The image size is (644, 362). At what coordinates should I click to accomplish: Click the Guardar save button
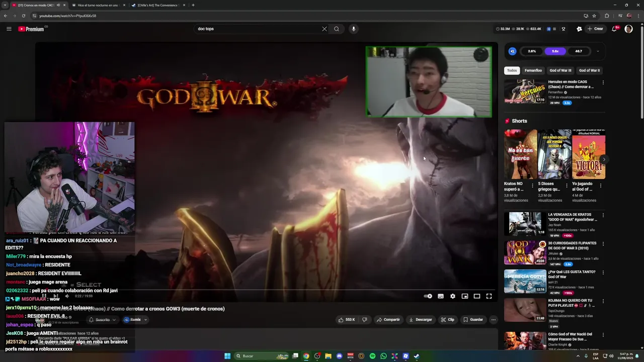pyautogui.click(x=473, y=319)
